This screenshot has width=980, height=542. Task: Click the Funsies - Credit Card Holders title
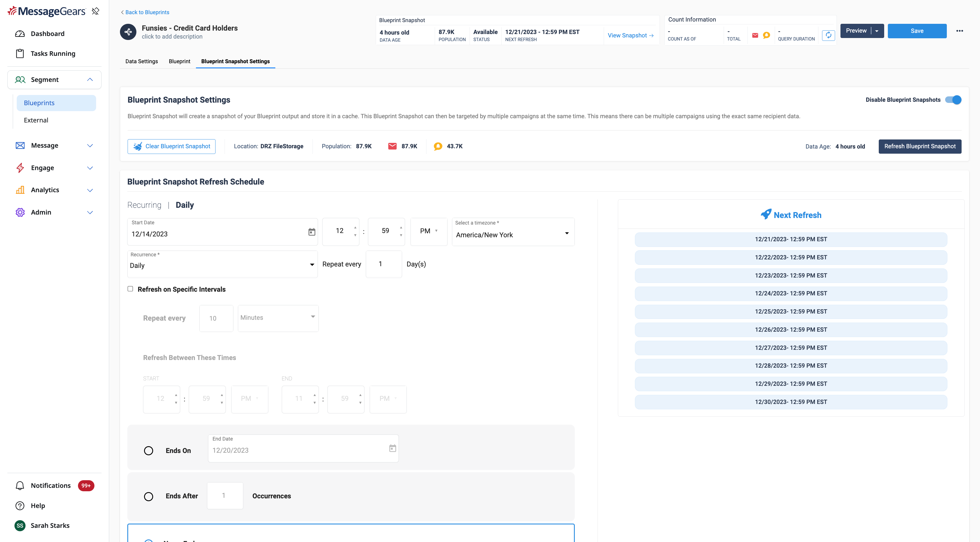pos(189,28)
